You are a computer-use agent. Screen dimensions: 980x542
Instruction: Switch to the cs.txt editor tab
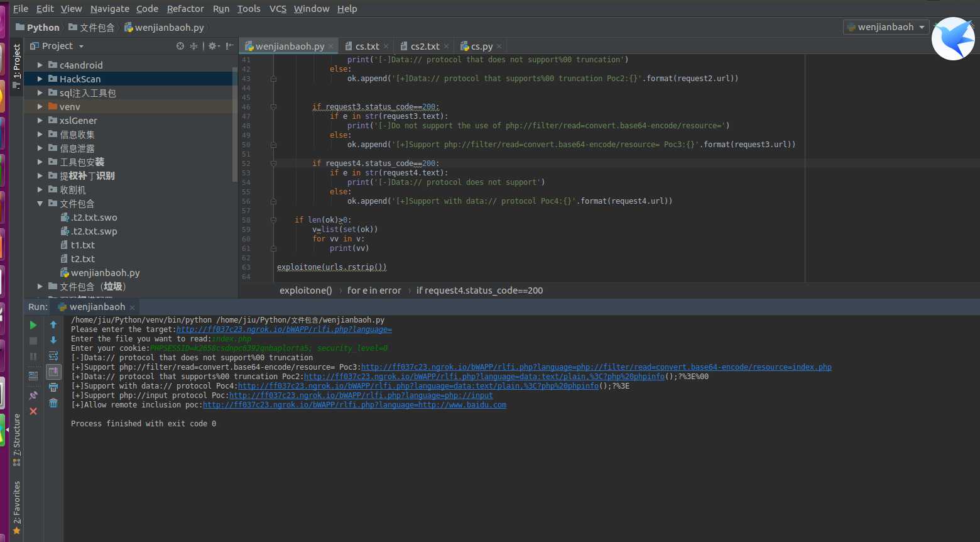tap(367, 47)
